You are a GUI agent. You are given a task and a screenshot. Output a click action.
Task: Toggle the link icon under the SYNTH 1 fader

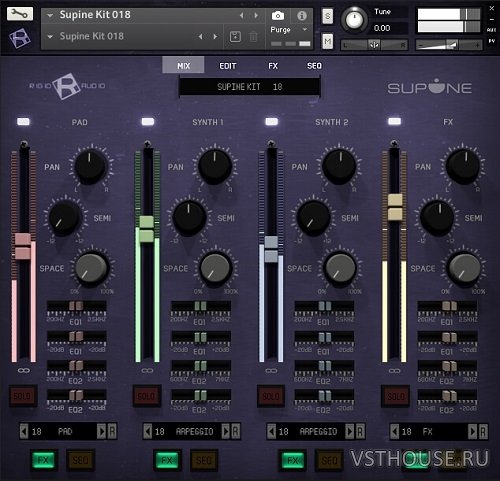point(147,370)
